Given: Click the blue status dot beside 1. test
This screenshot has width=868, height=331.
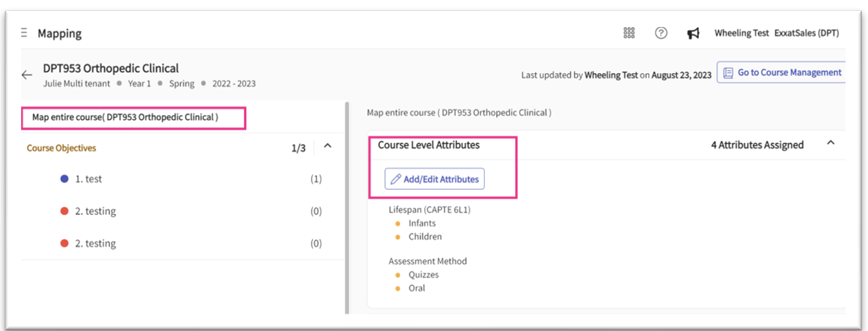Looking at the screenshot, I should [64, 179].
